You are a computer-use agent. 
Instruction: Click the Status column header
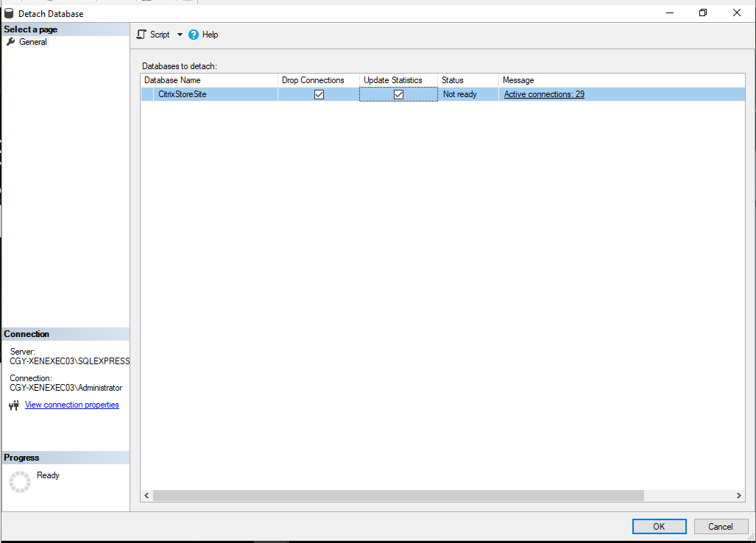pos(467,80)
